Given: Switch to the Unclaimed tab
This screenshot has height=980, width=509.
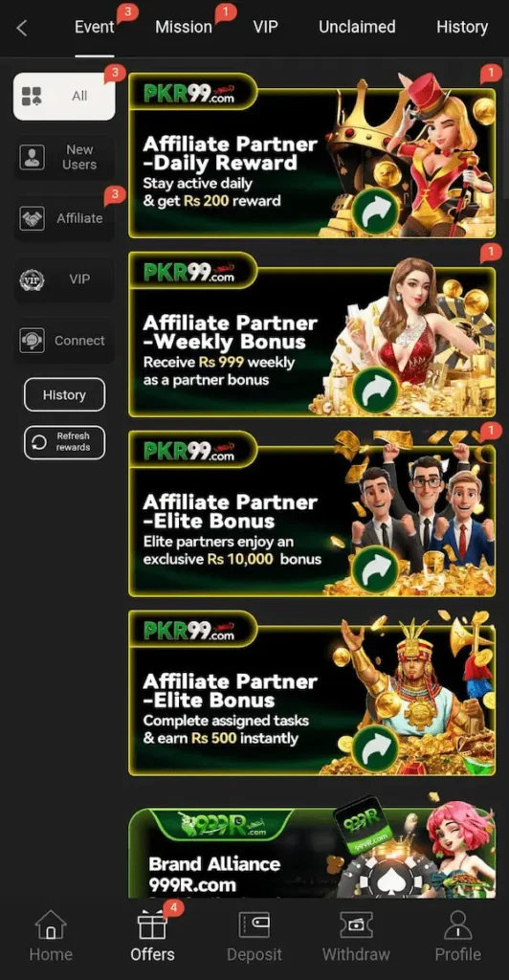Looking at the screenshot, I should [357, 27].
